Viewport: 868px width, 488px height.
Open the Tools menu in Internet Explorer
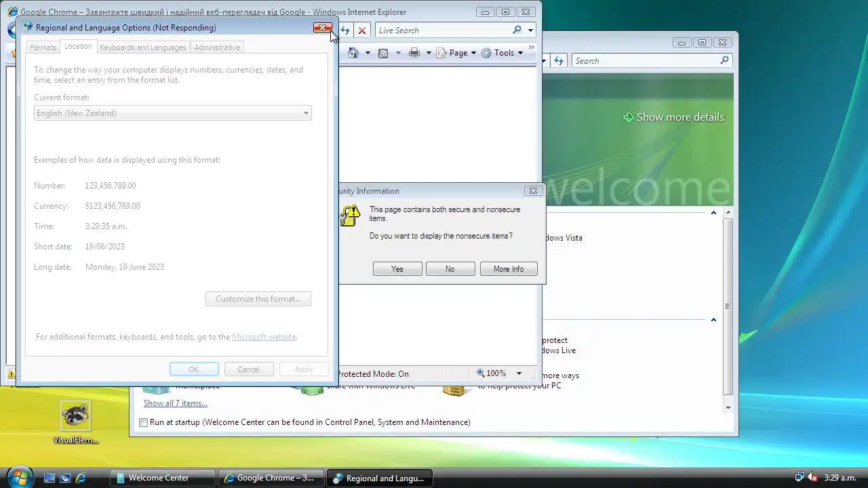click(502, 53)
